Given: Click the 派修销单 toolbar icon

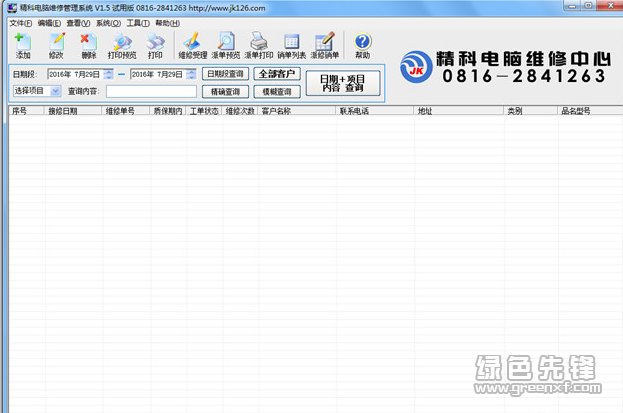Looking at the screenshot, I should tap(325, 46).
